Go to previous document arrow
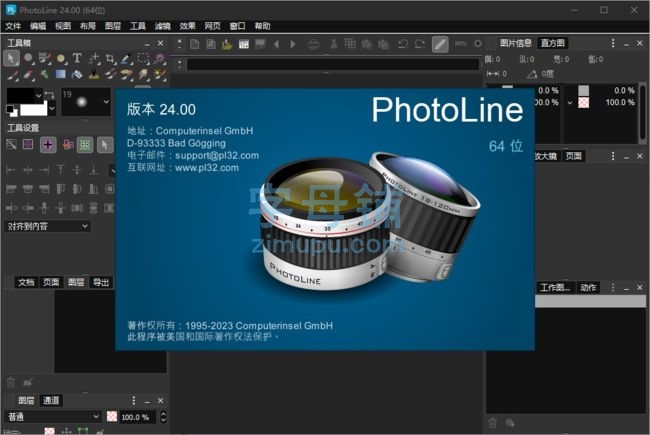 click(x=276, y=44)
